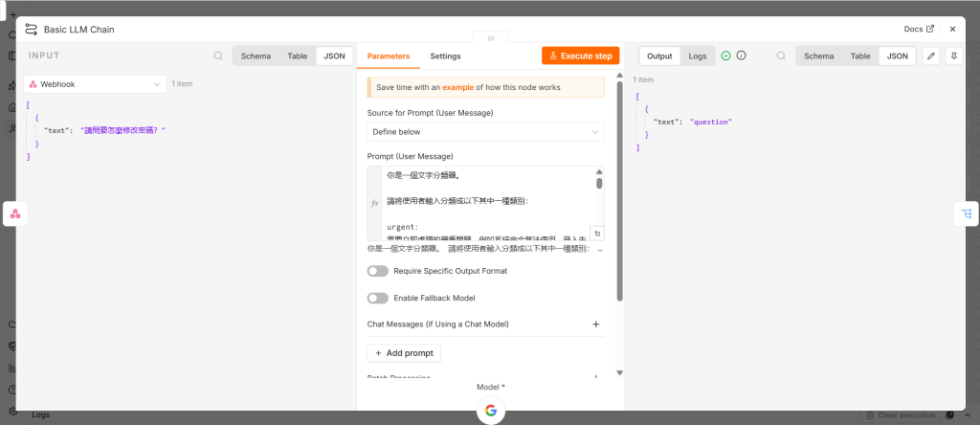
Task: Click the Parameters panel vertical scrollbar thumb
Action: point(619,190)
